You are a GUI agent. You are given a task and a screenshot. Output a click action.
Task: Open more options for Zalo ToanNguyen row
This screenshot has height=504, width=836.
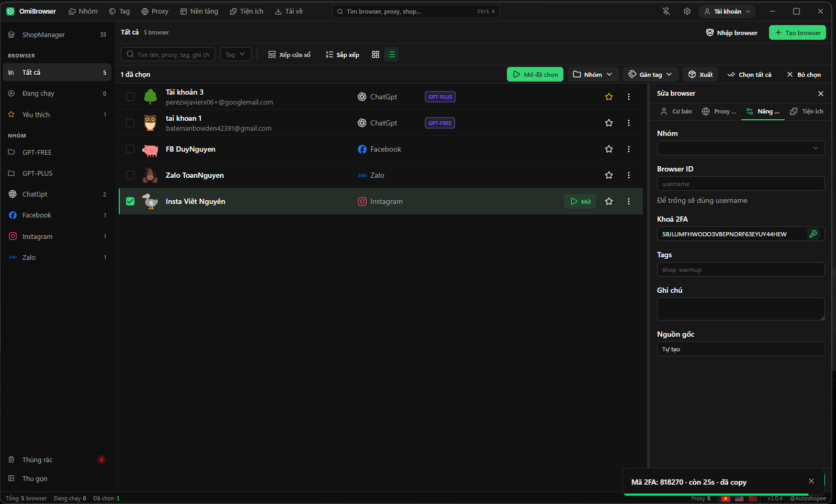point(629,175)
